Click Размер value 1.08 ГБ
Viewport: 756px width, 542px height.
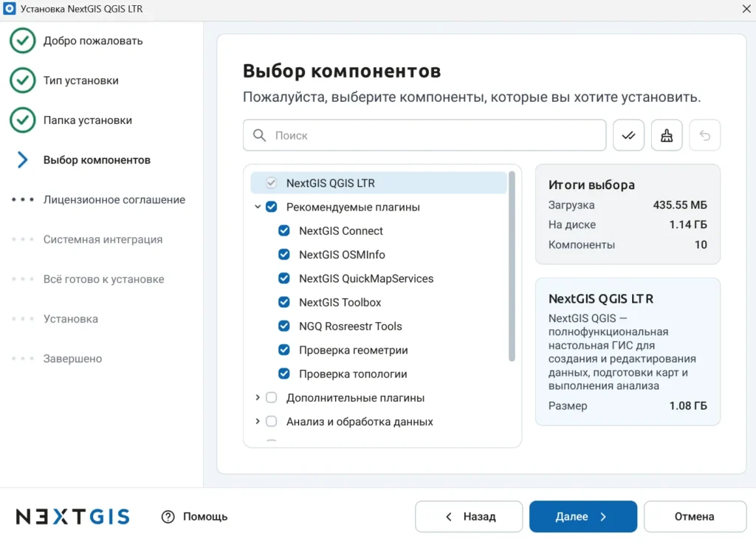pyautogui.click(x=688, y=406)
